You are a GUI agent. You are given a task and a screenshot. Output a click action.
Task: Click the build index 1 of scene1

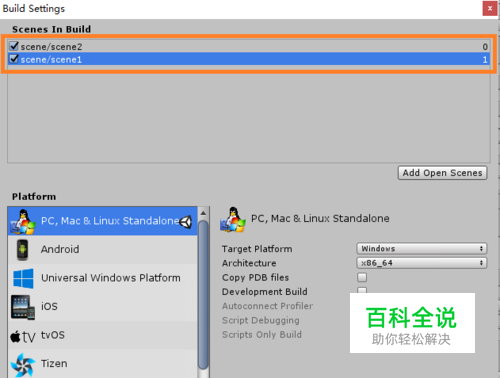pyautogui.click(x=485, y=60)
